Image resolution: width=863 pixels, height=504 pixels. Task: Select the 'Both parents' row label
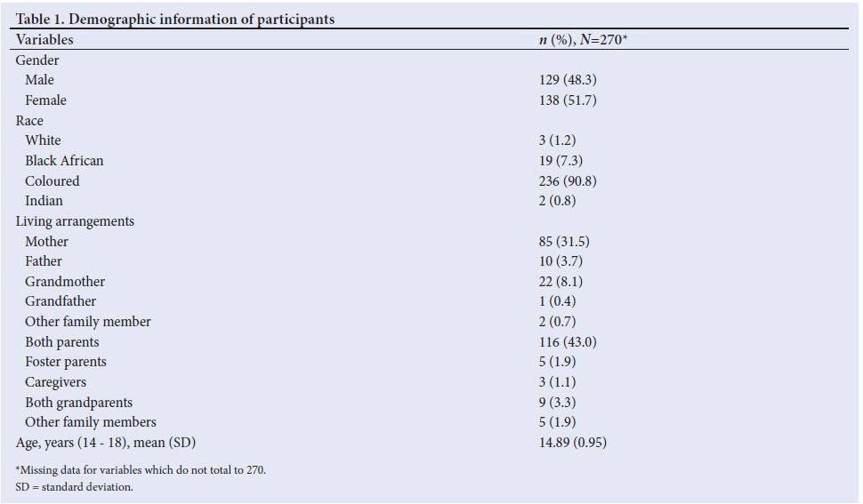click(62, 342)
